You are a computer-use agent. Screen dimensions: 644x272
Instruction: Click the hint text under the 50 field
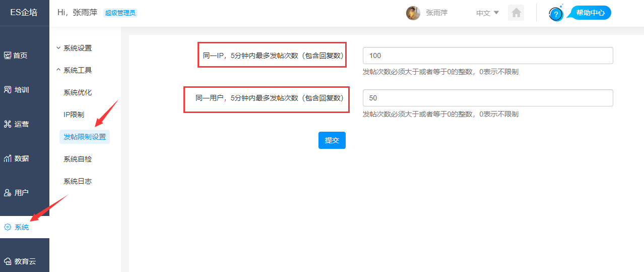pyautogui.click(x=440, y=114)
